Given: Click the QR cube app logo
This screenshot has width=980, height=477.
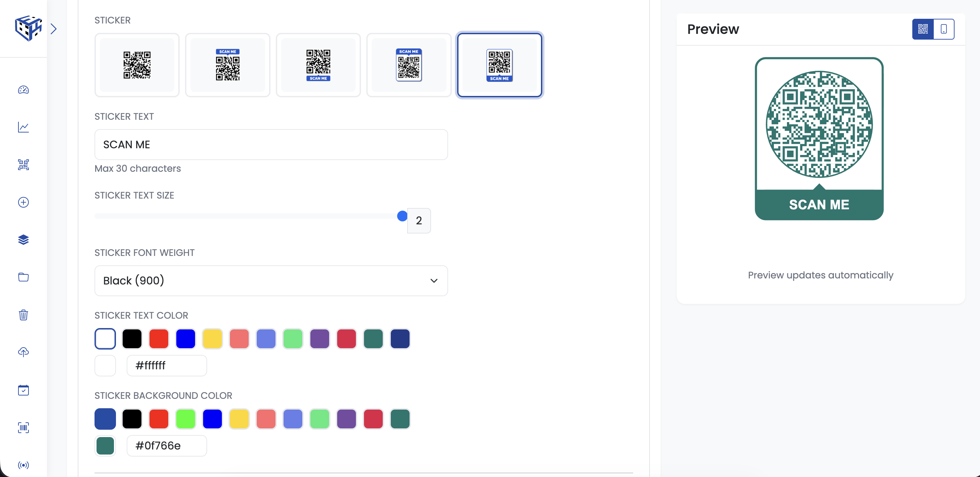Looking at the screenshot, I should click(x=28, y=28).
